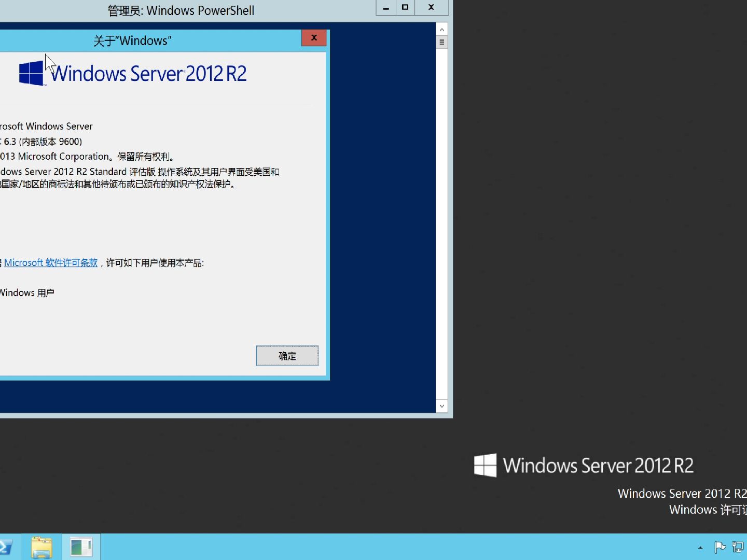Close the 关于"Windows" dialog

point(314,38)
